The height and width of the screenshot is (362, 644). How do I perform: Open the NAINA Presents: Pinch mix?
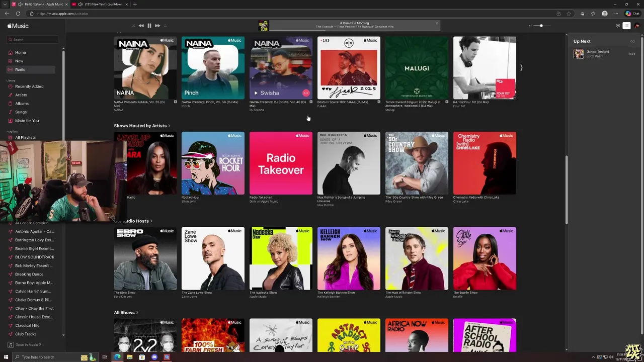tap(213, 68)
